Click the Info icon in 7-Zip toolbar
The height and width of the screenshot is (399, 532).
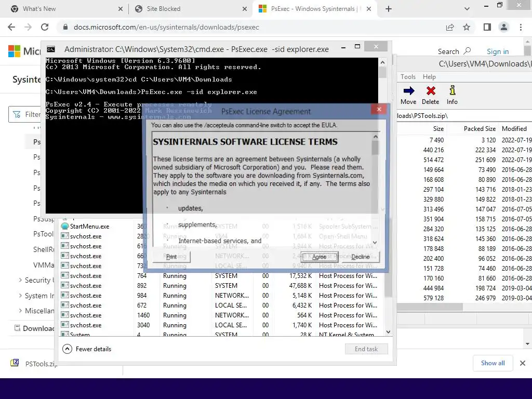pyautogui.click(x=452, y=96)
